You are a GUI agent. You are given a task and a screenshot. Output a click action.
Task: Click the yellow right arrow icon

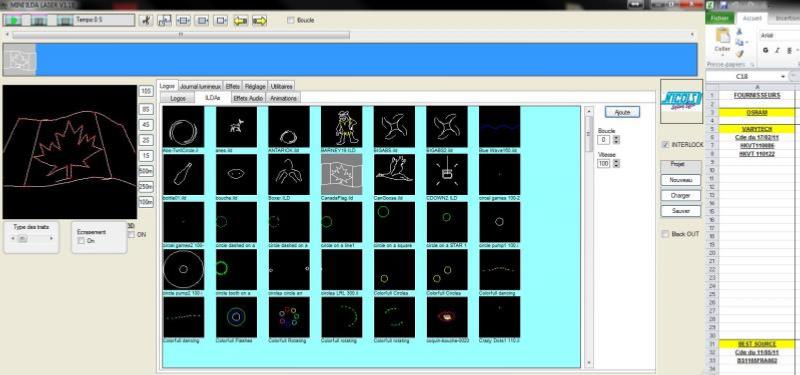(260, 20)
